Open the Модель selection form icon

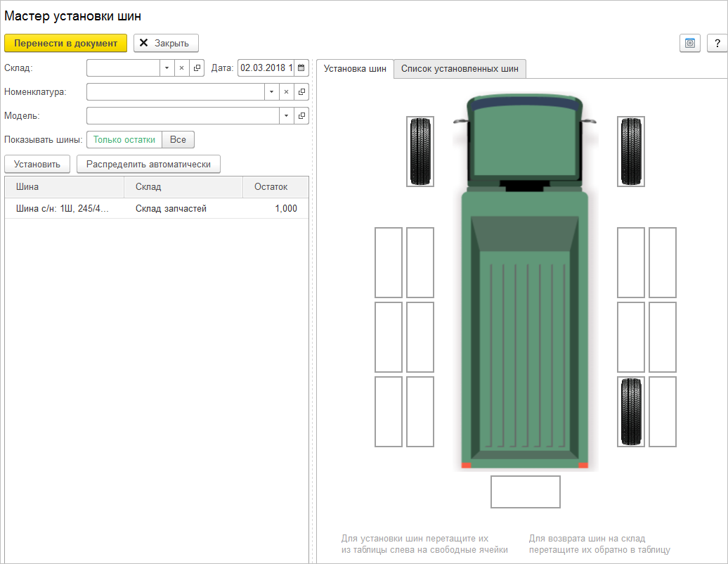coord(301,116)
